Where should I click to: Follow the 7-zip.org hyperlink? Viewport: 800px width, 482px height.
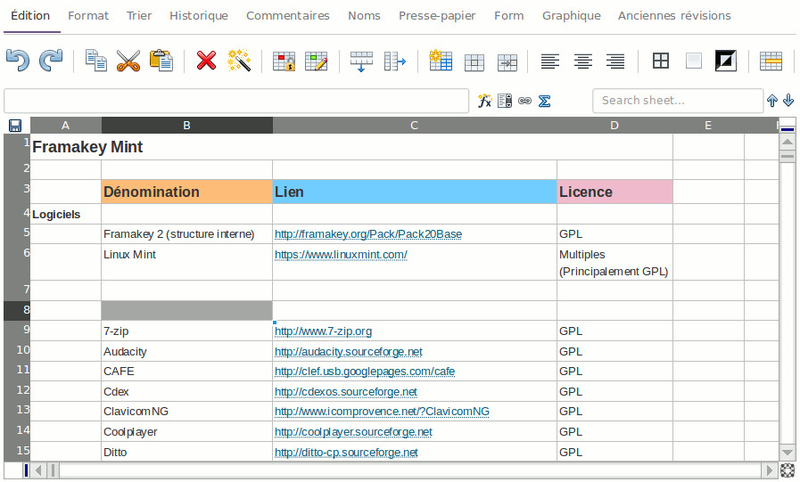(x=323, y=331)
